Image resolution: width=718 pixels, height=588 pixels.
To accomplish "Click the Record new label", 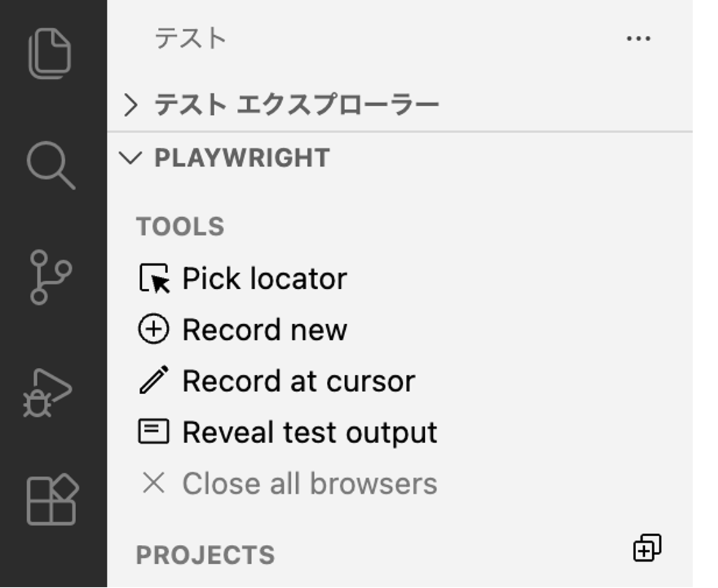I will pos(265,330).
